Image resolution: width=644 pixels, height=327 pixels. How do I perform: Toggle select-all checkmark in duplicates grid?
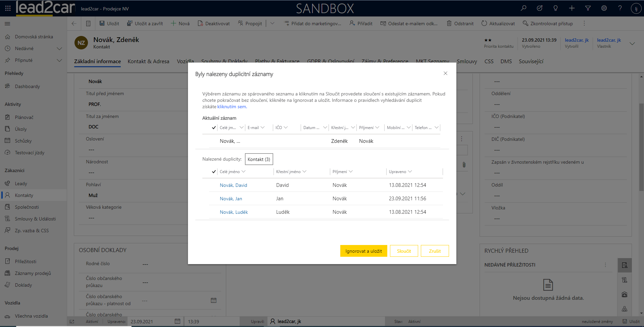coord(213,172)
